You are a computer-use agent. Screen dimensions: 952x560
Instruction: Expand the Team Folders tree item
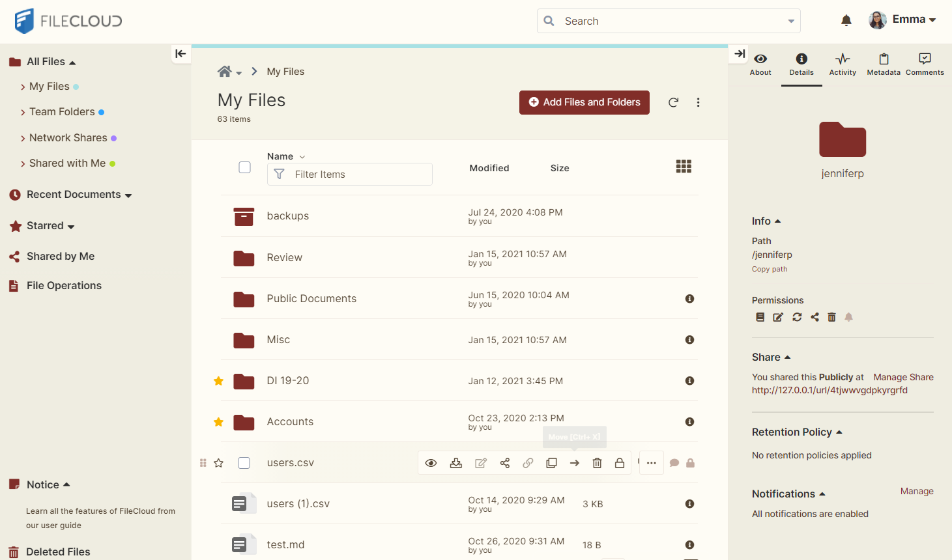pyautogui.click(x=23, y=113)
